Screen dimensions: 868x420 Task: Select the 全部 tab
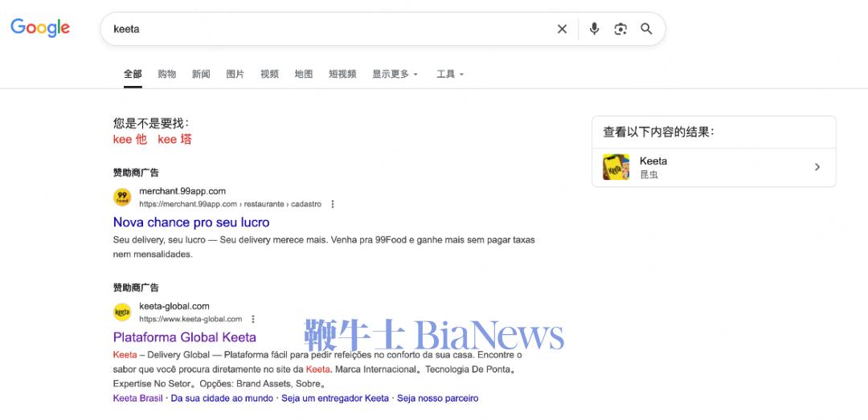(x=133, y=74)
